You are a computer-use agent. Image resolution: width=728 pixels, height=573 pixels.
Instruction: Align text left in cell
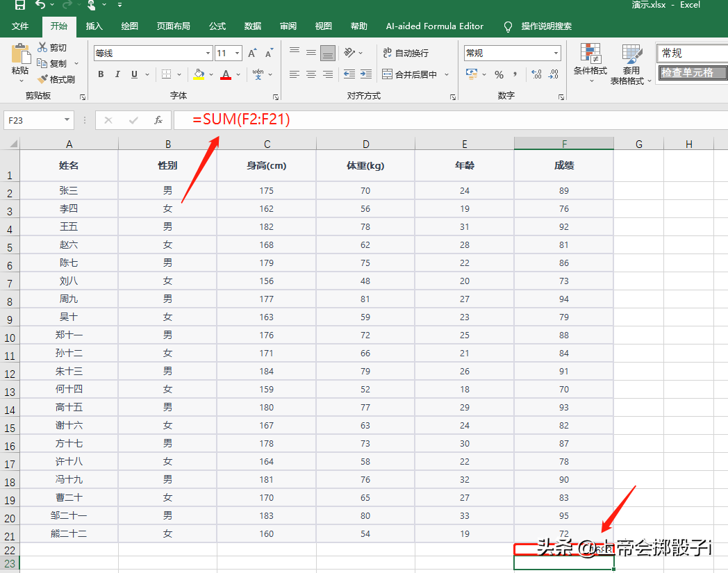pyautogui.click(x=295, y=74)
